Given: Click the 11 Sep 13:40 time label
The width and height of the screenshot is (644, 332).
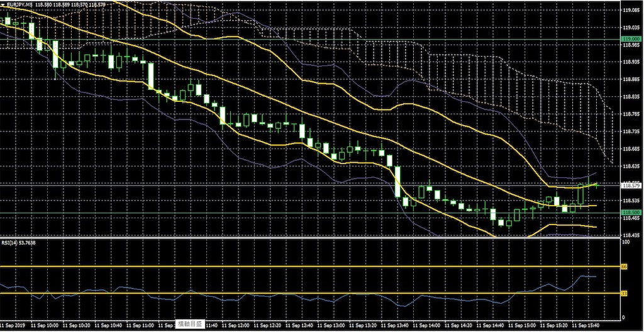Looking at the screenshot, I should [395, 325].
